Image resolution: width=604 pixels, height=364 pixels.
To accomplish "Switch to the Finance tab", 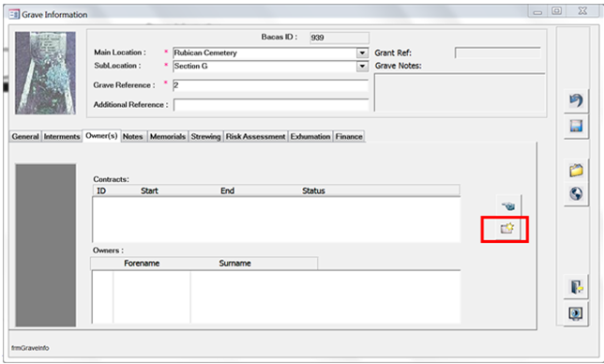I will [349, 136].
